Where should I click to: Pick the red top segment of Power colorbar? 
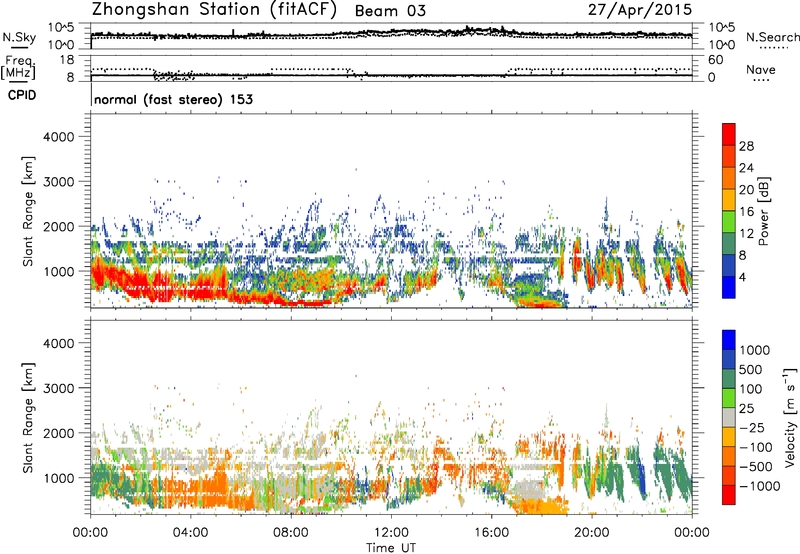729,134
